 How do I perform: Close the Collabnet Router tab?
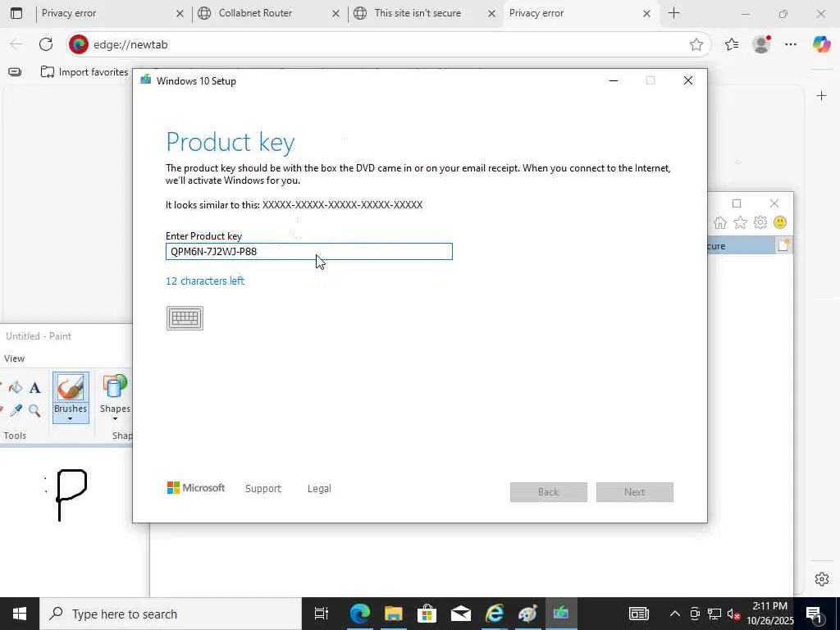tap(336, 13)
